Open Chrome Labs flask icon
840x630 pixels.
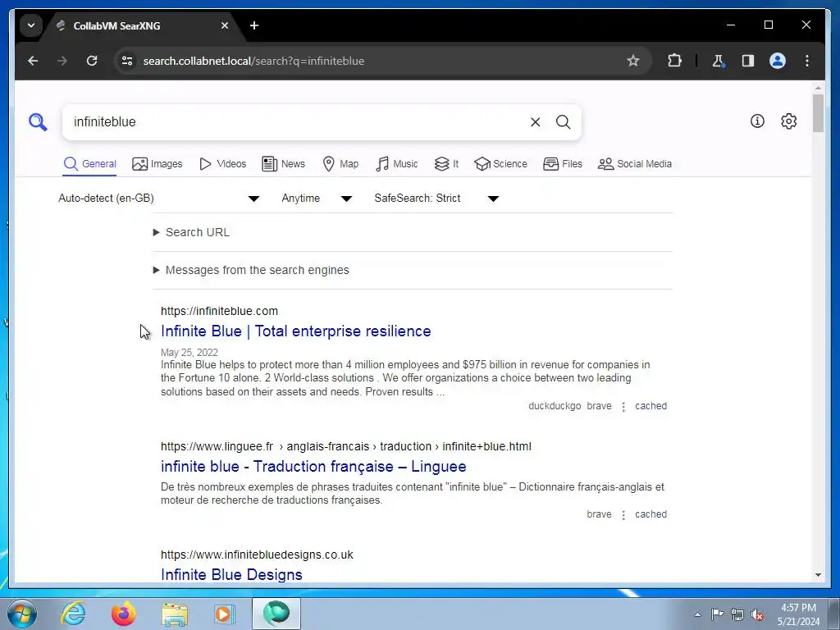(x=718, y=61)
